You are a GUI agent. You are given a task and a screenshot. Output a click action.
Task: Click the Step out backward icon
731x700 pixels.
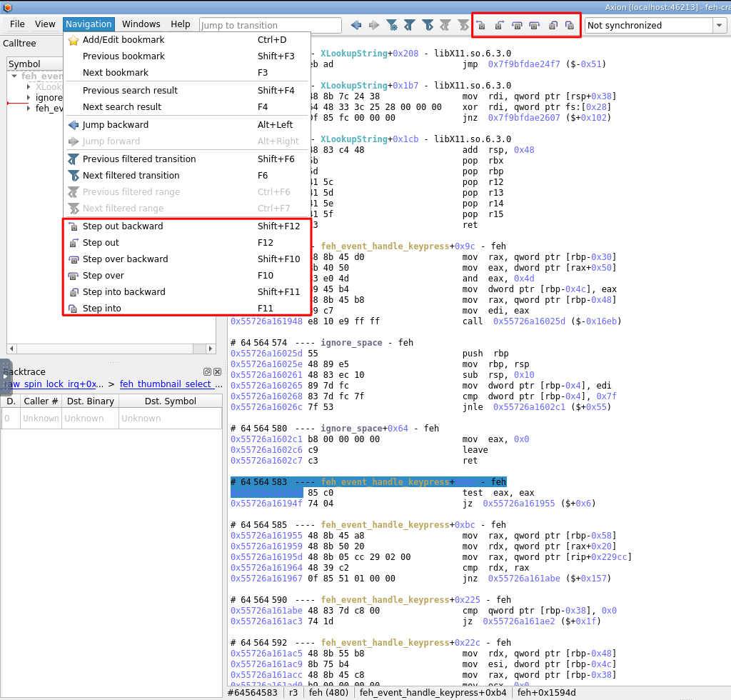tap(481, 24)
